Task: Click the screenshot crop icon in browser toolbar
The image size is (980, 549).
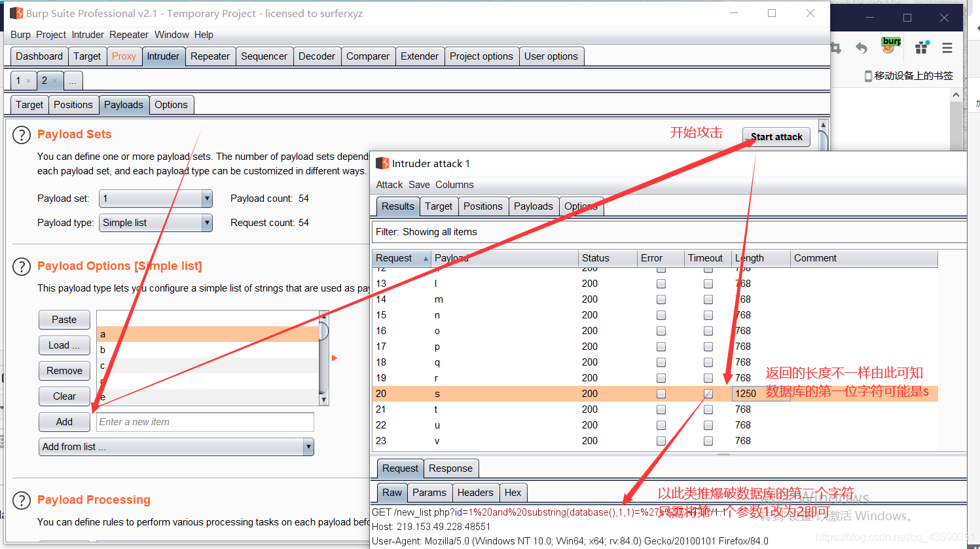Action: [835, 48]
